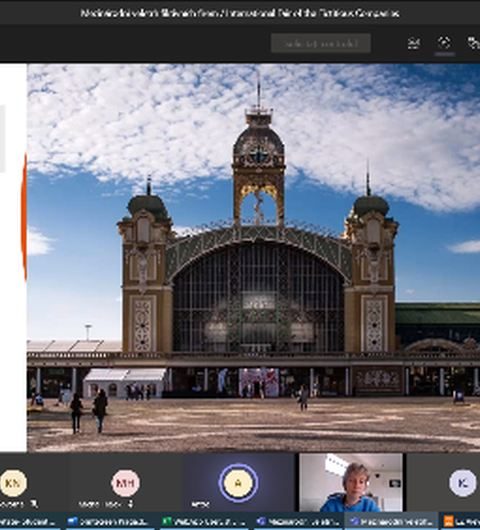The height and width of the screenshot is (530, 480).
Task: Click the muted mic icon beside KN's name
Action: click(x=33, y=504)
